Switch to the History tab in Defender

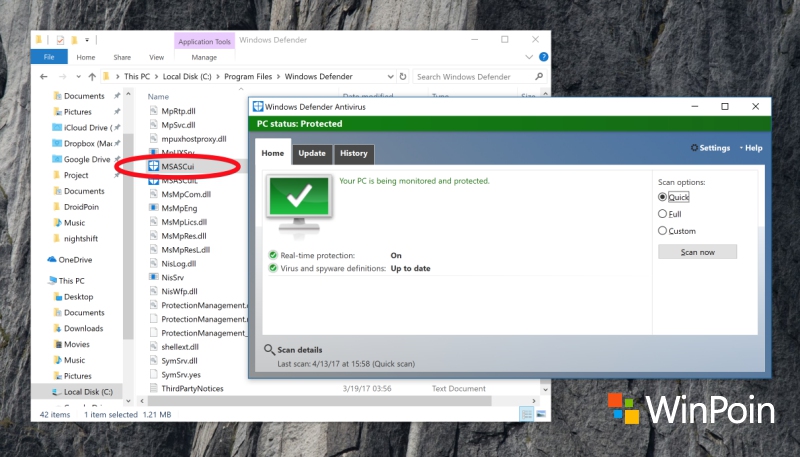[x=354, y=154]
